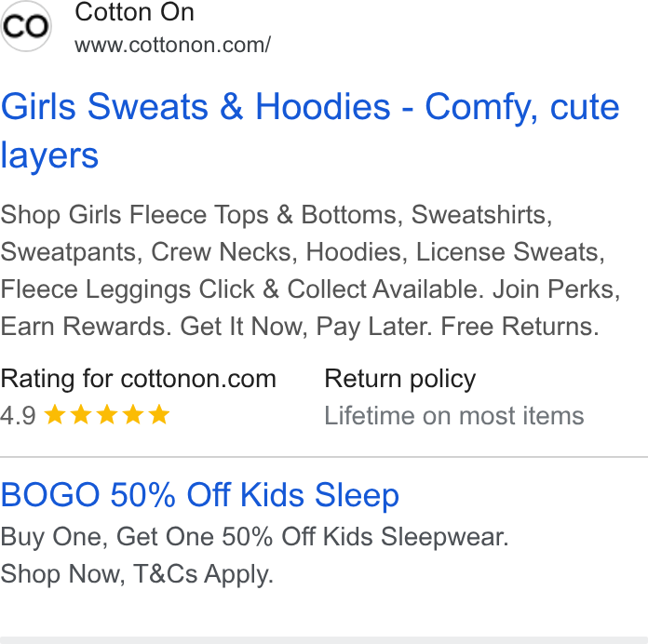
Task: Click the third gold rating star
Action: click(x=107, y=415)
